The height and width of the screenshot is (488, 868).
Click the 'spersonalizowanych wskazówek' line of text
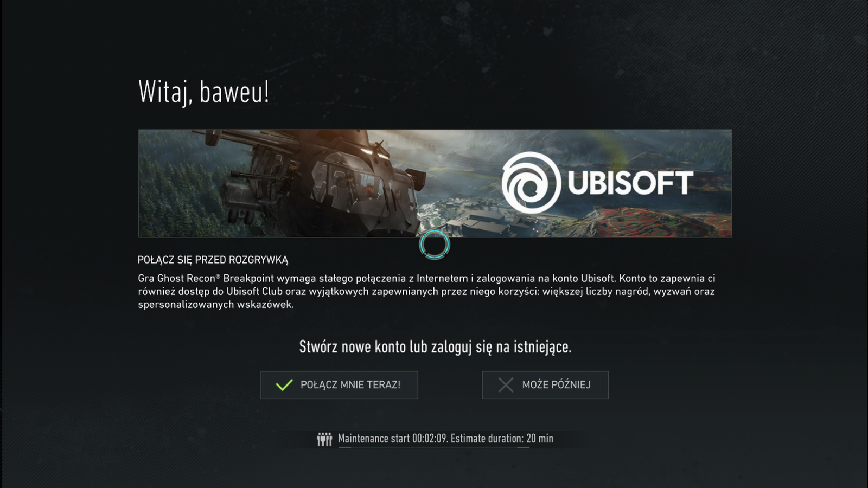[215, 305]
